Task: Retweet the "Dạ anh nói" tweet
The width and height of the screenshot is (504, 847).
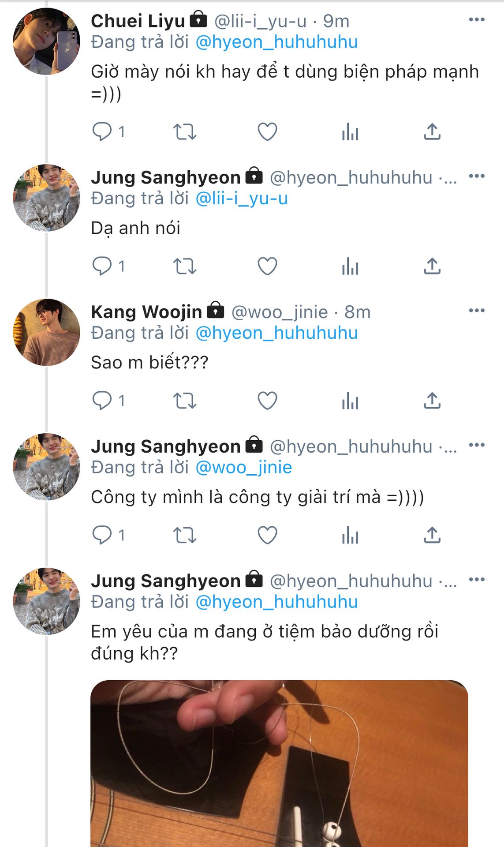Action: (184, 266)
